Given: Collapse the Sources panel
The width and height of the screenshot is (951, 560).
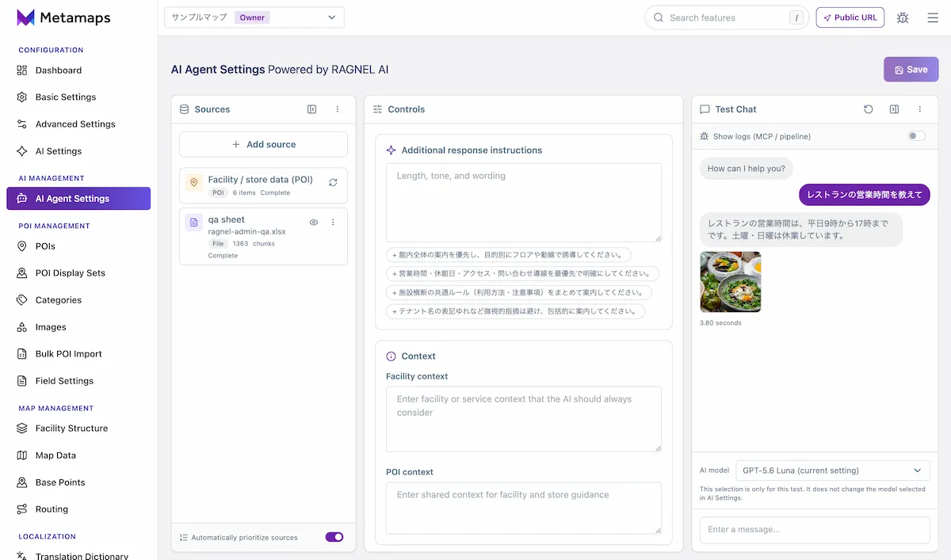Looking at the screenshot, I should (312, 109).
